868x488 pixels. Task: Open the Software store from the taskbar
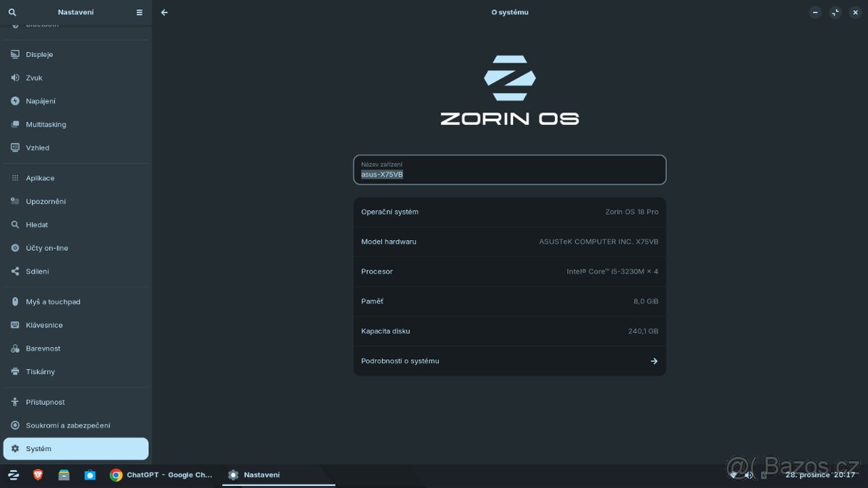(90, 475)
